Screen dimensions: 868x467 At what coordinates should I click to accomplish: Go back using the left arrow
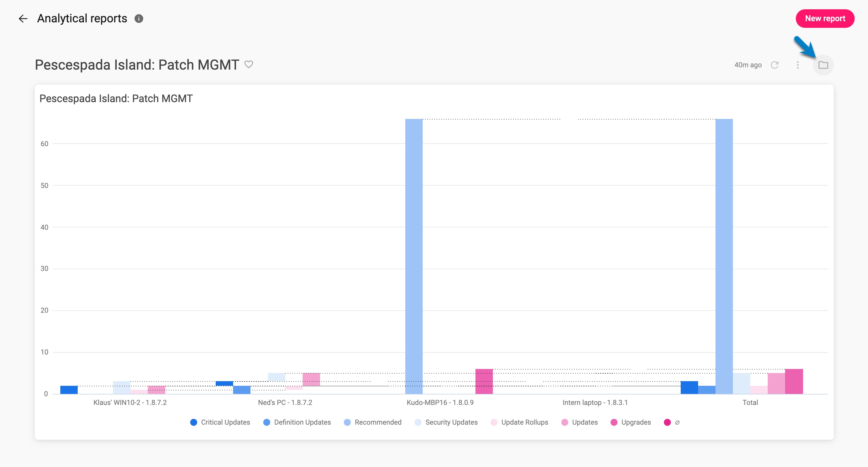(23, 19)
